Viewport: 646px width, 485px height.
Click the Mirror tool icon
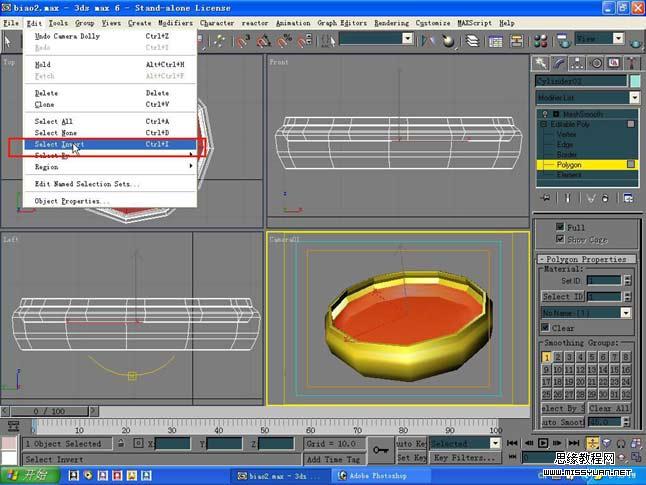coord(428,40)
